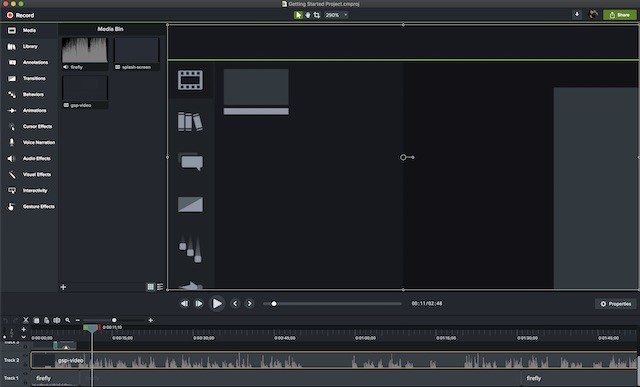Open the 290% canvas zoom dropdown
The height and width of the screenshot is (387, 640).
pos(336,15)
